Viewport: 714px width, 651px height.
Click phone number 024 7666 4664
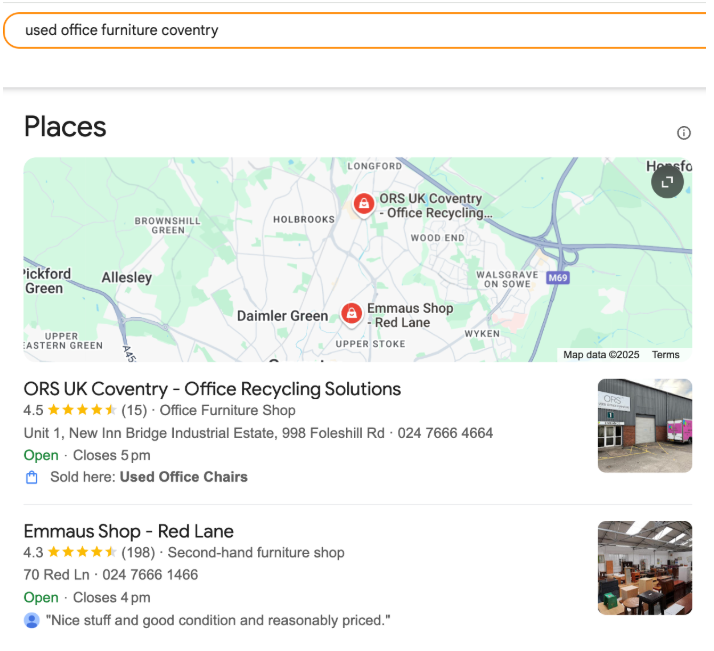pyautogui.click(x=445, y=433)
